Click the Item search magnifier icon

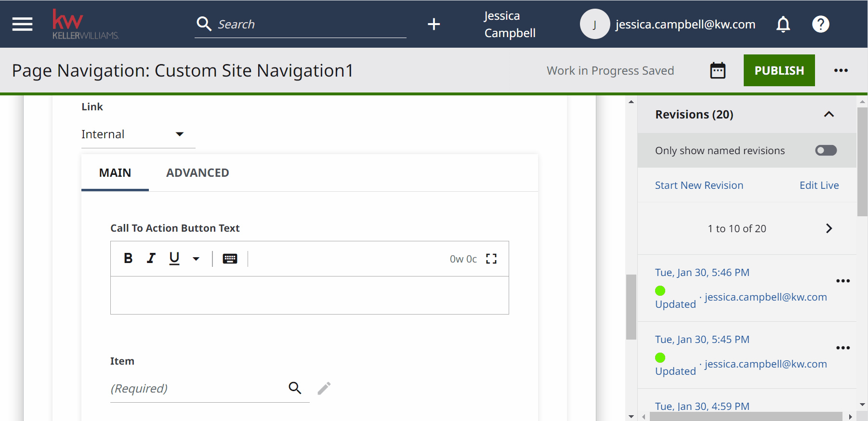point(295,388)
